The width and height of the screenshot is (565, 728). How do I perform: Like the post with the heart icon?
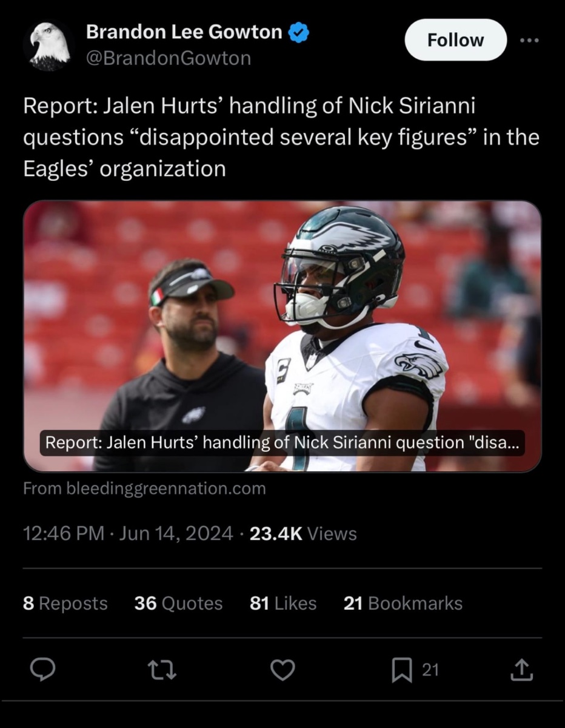(x=282, y=670)
